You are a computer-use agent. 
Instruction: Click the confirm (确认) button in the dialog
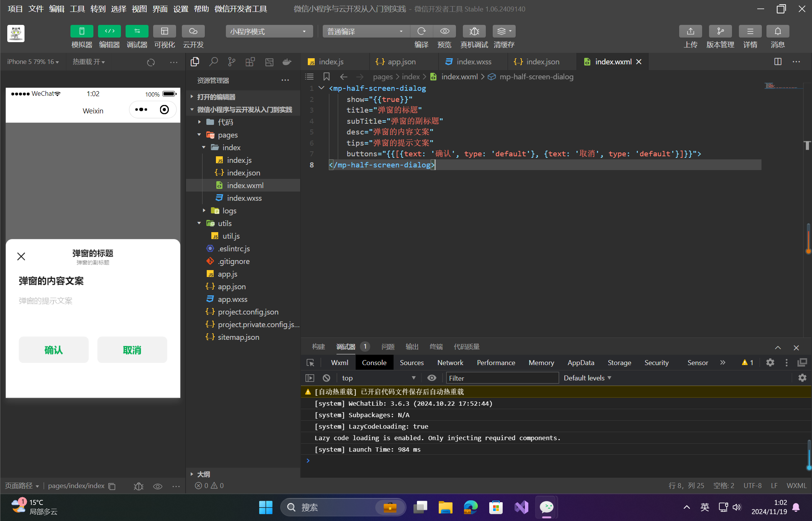54,350
